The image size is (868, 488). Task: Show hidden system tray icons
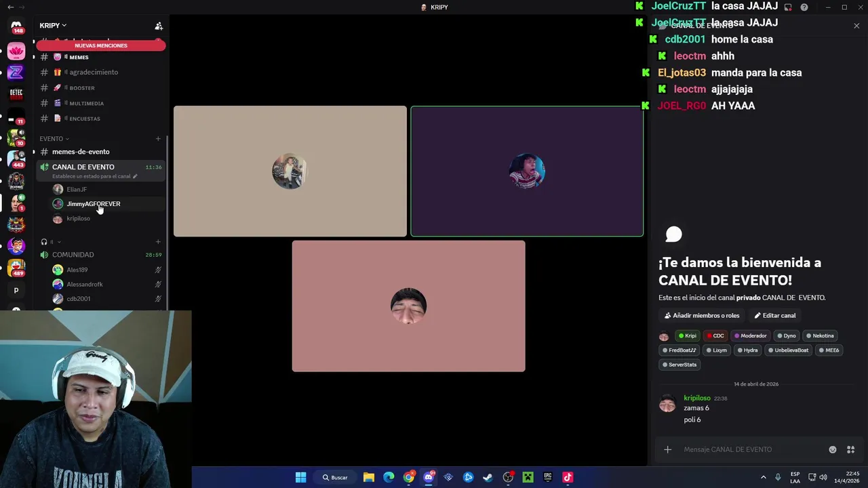pos(763,477)
